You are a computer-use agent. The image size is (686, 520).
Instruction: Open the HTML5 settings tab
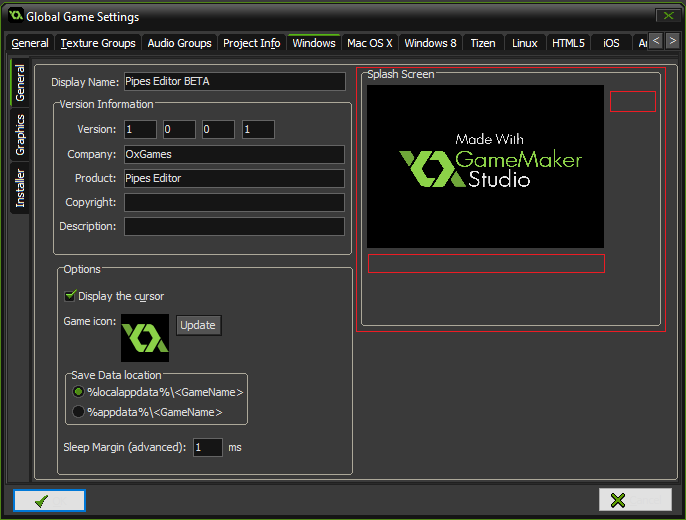pos(568,43)
